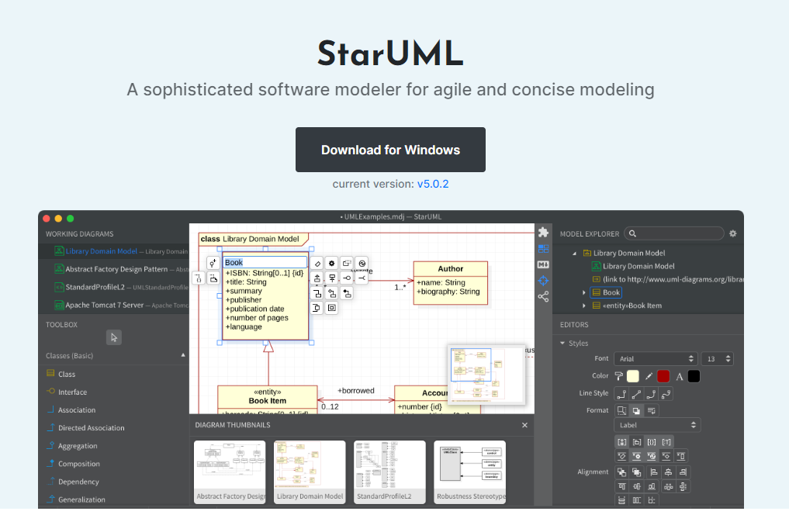The image size is (789, 532).
Task: Collapse the Classes (Basic) toolbox section
Action: (183, 355)
